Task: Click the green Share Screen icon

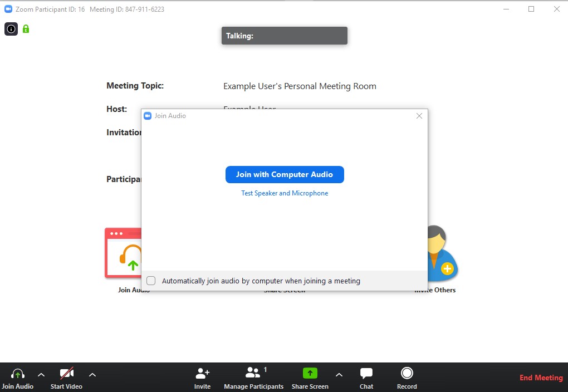Action: [310, 373]
